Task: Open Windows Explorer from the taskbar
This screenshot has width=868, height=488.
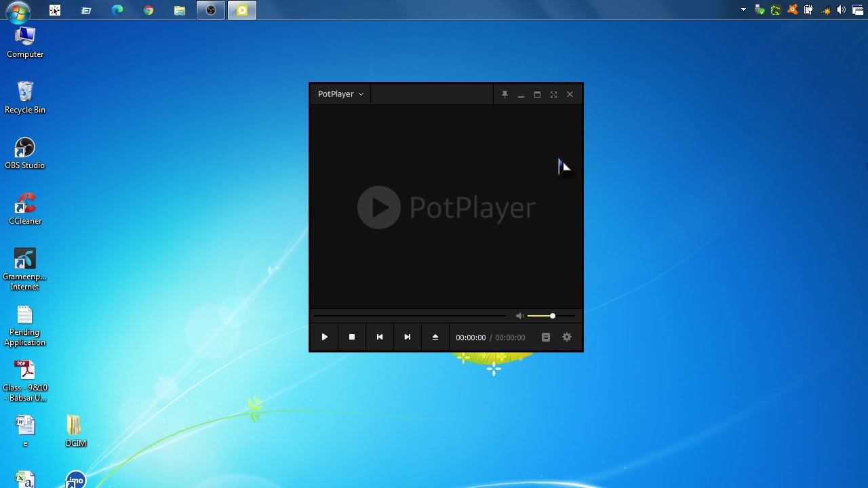Action: pos(180,10)
